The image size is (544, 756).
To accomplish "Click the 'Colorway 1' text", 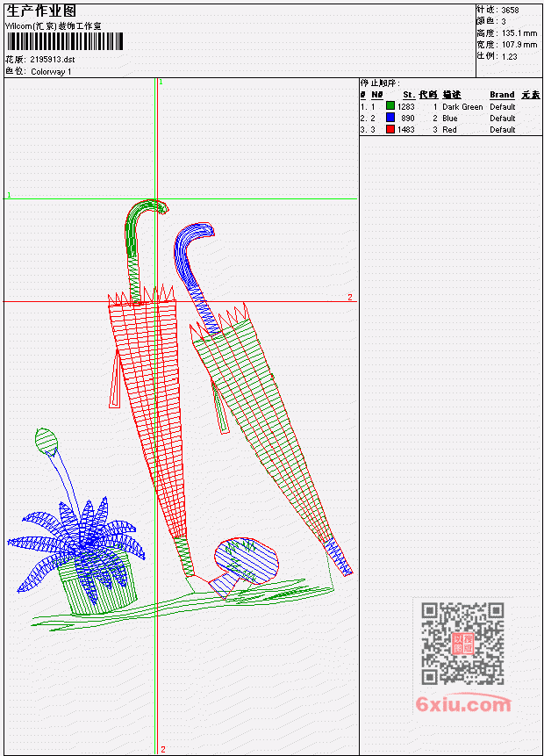I will coord(51,71).
